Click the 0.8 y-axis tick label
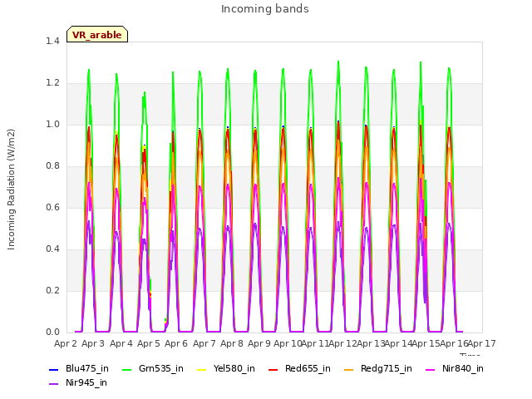The image size is (532, 399). (52, 166)
